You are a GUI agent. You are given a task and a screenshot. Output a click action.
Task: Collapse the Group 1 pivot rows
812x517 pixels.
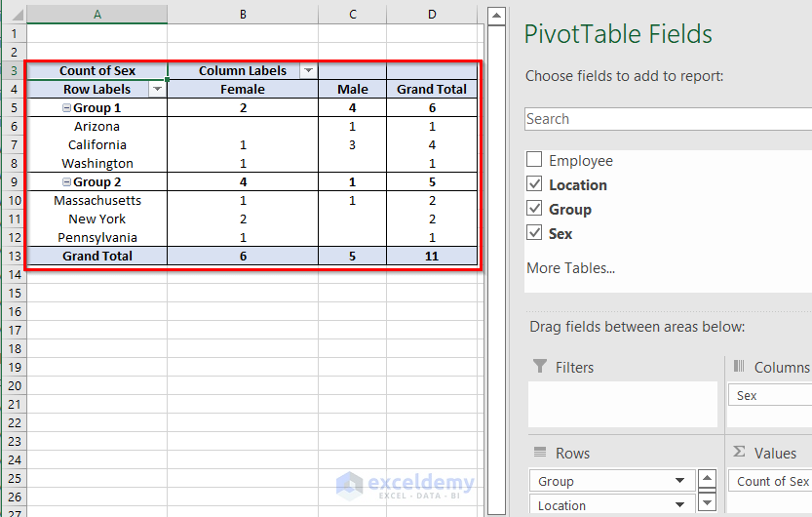tap(66, 107)
